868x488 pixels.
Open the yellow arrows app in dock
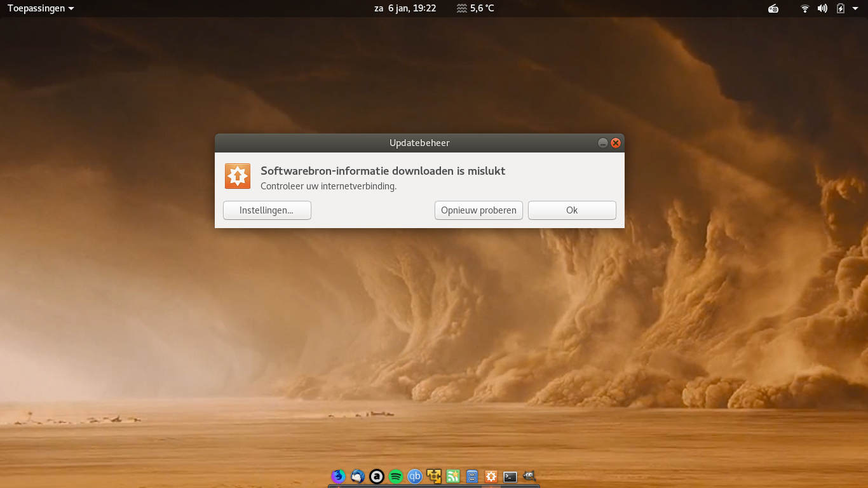tap(434, 476)
